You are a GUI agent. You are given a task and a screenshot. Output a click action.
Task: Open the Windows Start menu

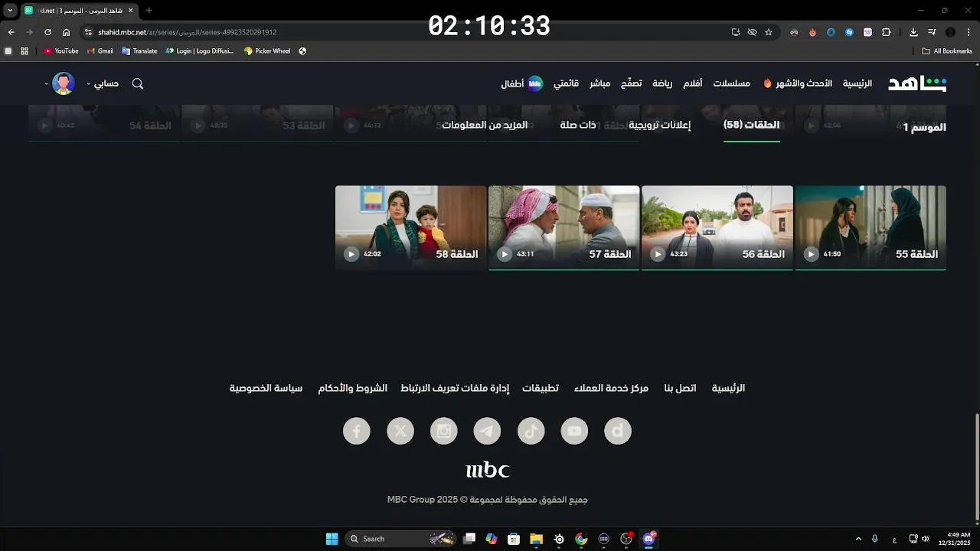[332, 539]
